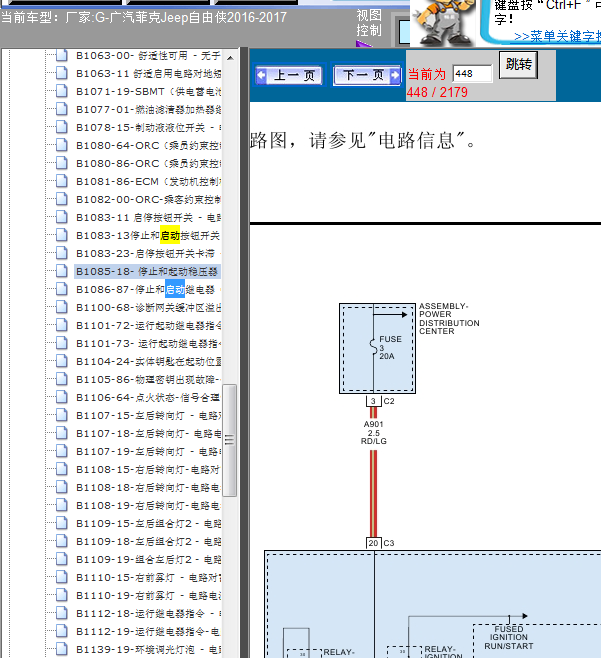The height and width of the screenshot is (658, 601).
Task: Open document icon for B1082-00-ORC entry
Action: point(62,199)
